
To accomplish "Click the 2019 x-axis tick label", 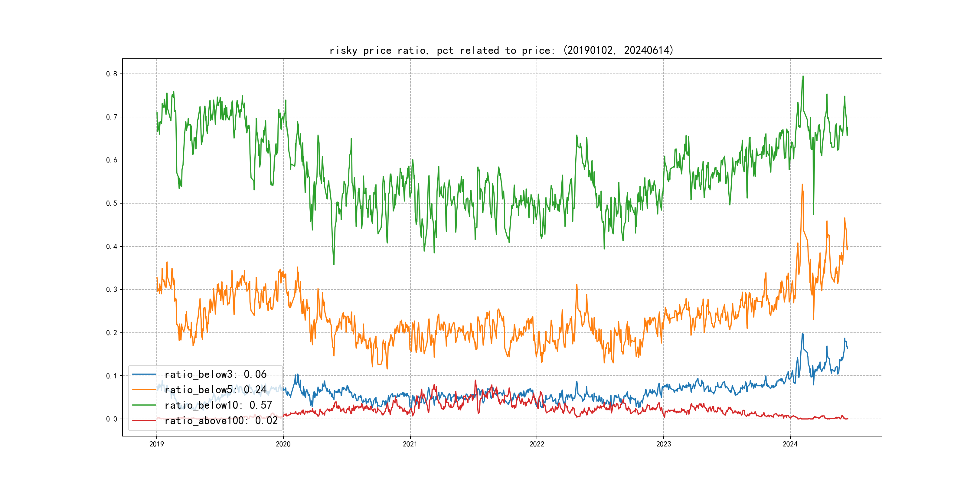I will 156,444.
